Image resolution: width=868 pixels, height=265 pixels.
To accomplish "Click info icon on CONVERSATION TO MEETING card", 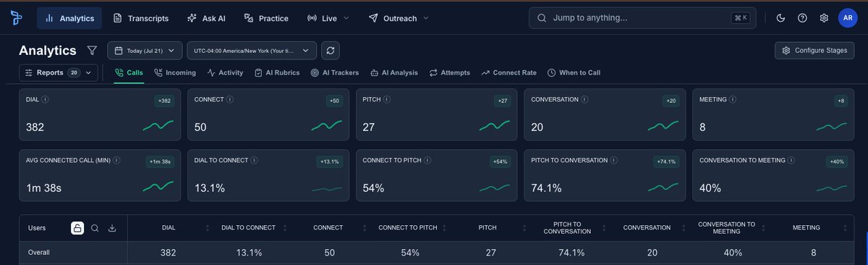I will click(x=792, y=160).
